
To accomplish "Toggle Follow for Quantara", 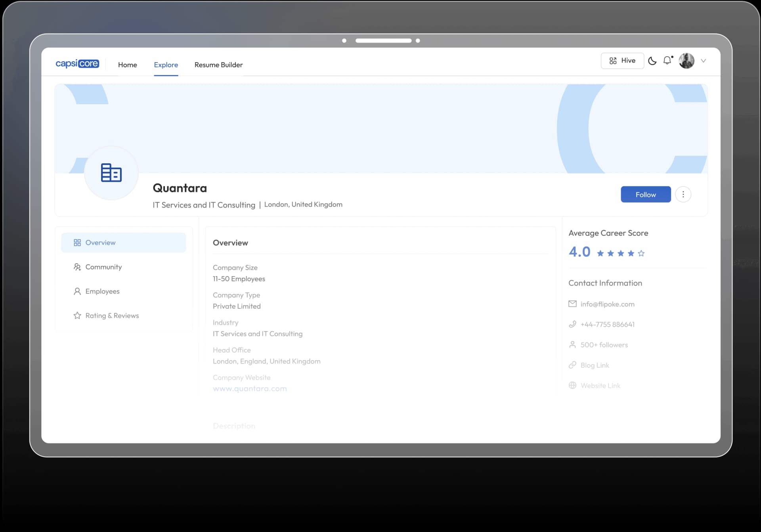I will [x=645, y=194].
